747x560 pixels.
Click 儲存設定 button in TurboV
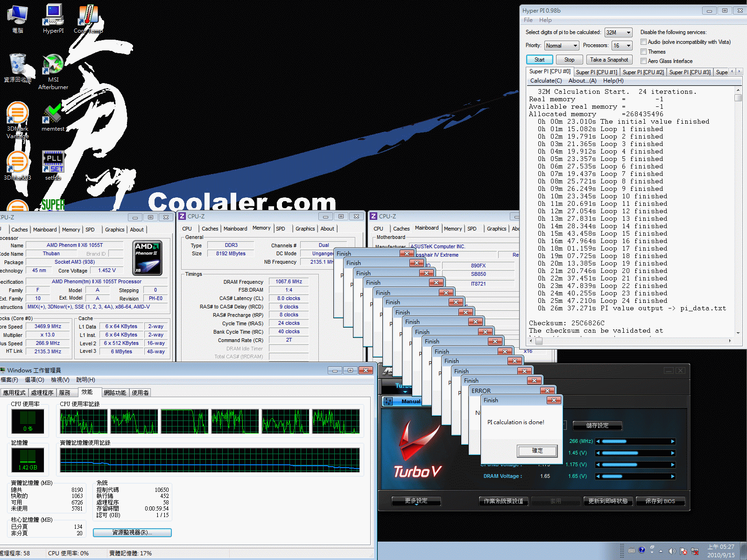point(597,426)
